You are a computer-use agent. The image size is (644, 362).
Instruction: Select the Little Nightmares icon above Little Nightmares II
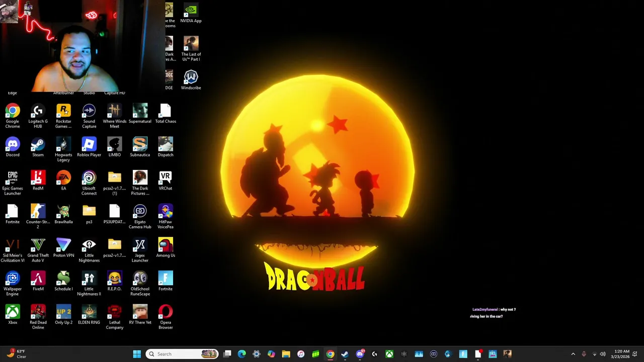coord(89,250)
